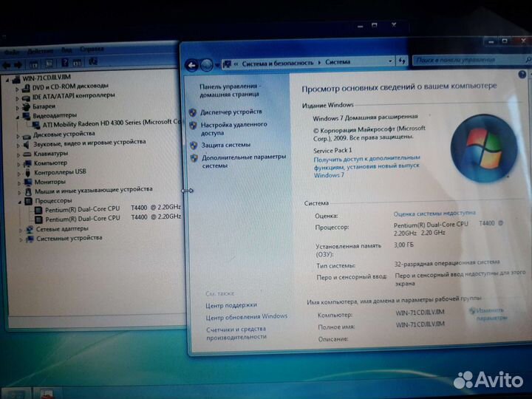The image size is (532, 399).
Task: Open Дополнительные параметры системы link
Action: click(x=244, y=161)
